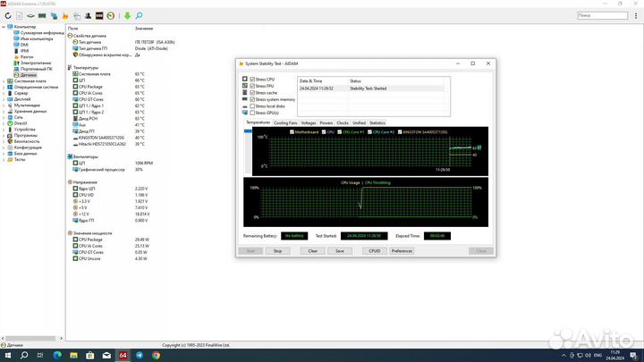This screenshot has height=362, width=644.
Task: Toggle CPU Core #2 graph checkbox
Action: (x=369, y=132)
